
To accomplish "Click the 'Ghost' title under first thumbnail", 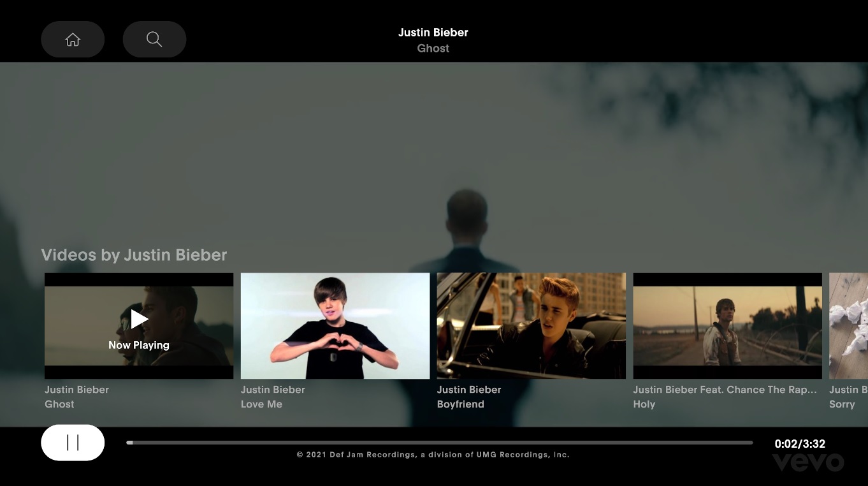I will tap(59, 404).
